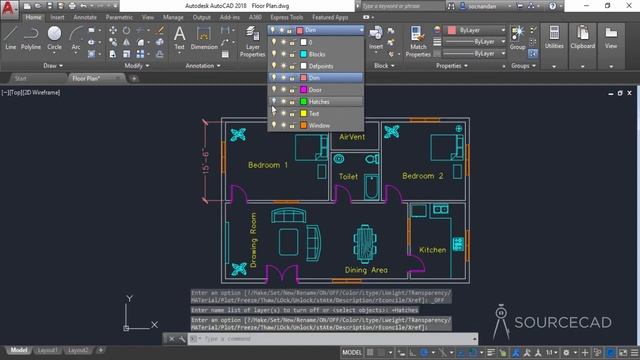Click the green Hatches layer color swatch
The width and height of the screenshot is (640, 360).
(303, 101)
